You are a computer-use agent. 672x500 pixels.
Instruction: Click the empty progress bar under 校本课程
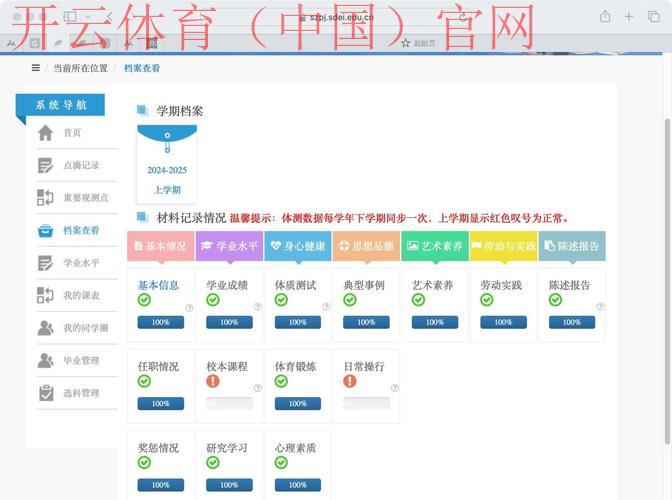(x=229, y=404)
